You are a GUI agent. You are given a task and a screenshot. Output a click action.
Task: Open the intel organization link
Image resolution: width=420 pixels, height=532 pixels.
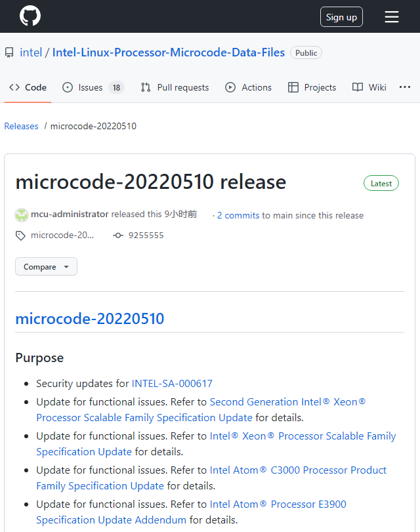pos(31,52)
